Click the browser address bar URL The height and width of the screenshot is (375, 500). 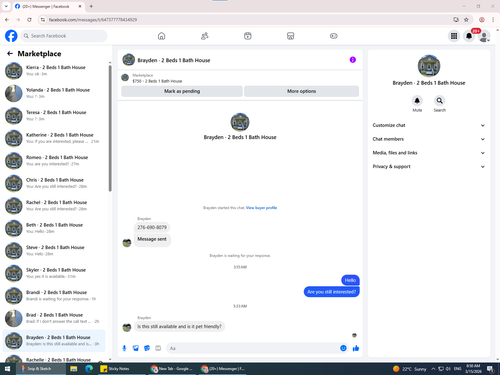pyautogui.click(x=93, y=20)
